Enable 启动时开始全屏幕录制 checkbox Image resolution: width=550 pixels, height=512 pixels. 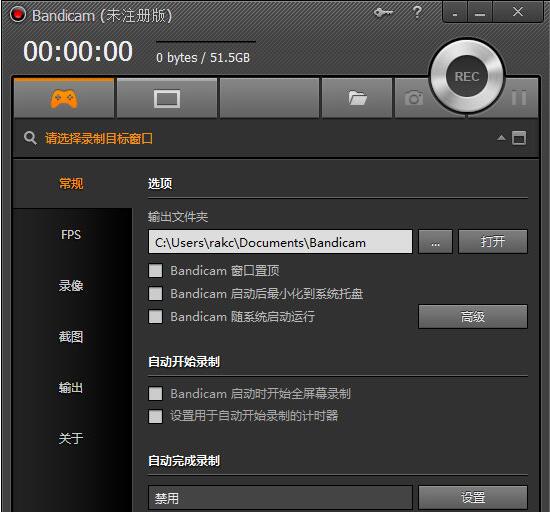[155, 393]
